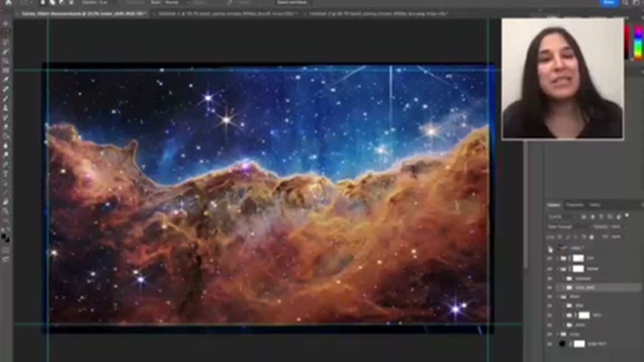
Task: Select the Pen tool
Action: tap(7, 164)
